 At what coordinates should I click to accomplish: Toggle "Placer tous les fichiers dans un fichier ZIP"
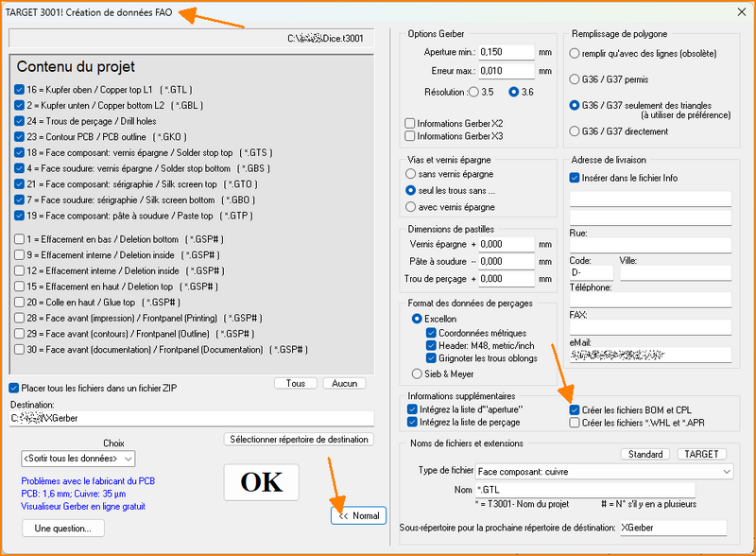(x=13, y=388)
